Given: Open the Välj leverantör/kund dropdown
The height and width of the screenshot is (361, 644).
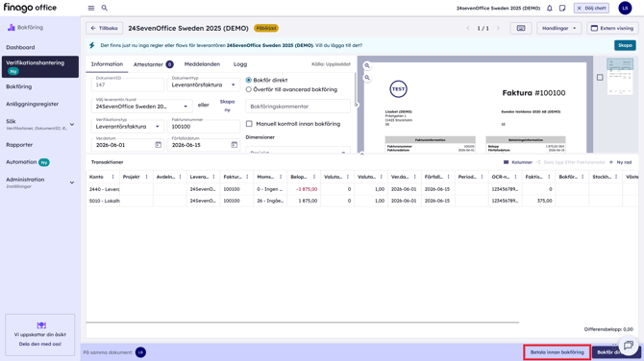Looking at the screenshot, I should point(141,107).
